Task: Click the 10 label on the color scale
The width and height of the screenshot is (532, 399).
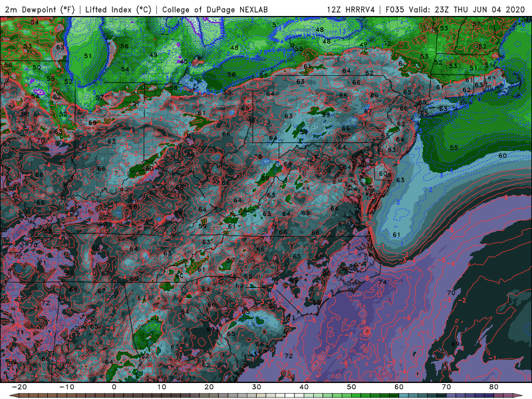Action: coord(162,387)
